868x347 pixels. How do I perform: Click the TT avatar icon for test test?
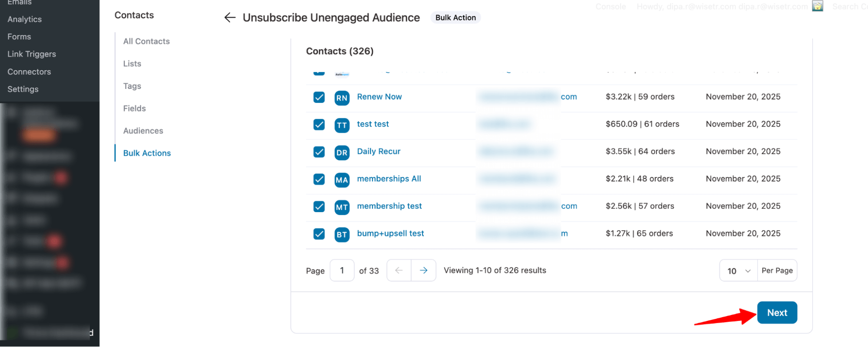[342, 125]
